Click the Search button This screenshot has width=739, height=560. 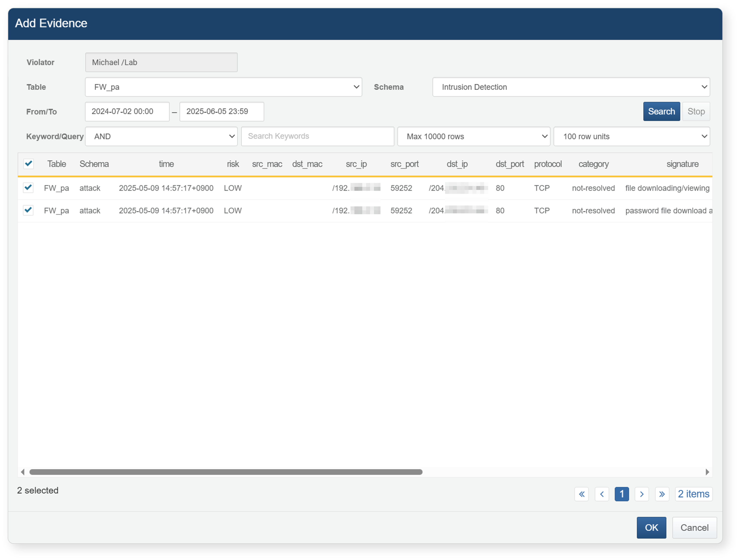pyautogui.click(x=662, y=112)
